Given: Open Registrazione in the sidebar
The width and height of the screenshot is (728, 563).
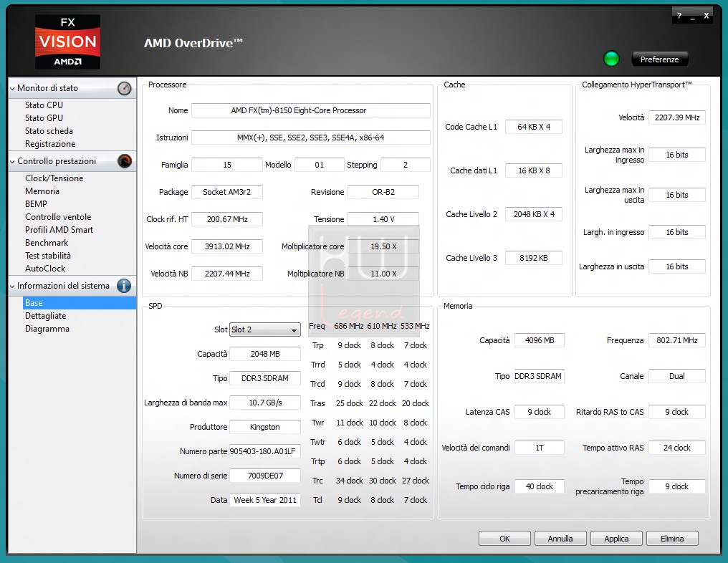Looking at the screenshot, I should (50, 145).
